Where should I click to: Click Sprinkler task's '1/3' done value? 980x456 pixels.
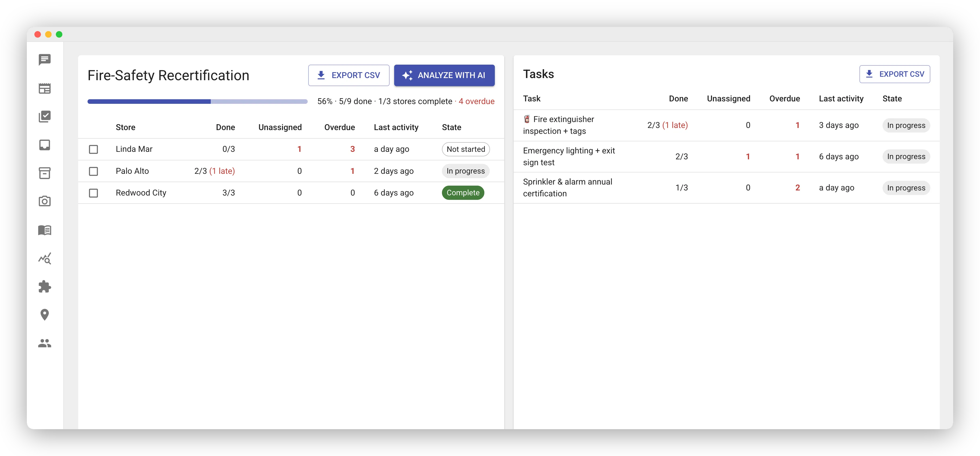(681, 188)
